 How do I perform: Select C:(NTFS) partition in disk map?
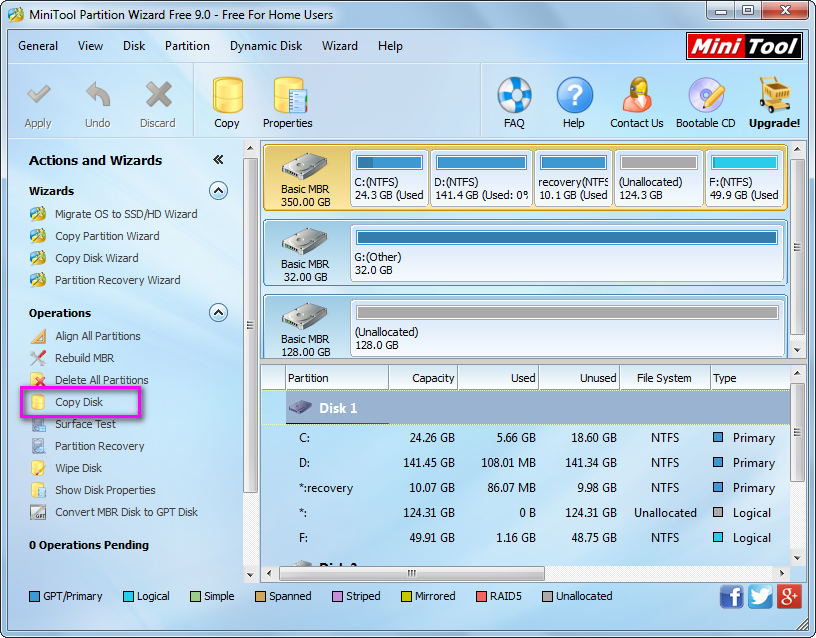[389, 178]
